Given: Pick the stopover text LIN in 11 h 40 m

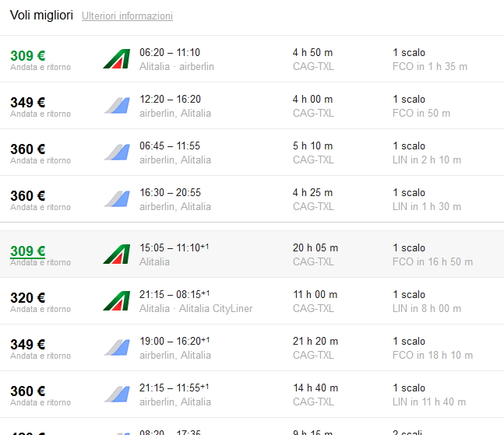Looking at the screenshot, I should (x=429, y=402).
